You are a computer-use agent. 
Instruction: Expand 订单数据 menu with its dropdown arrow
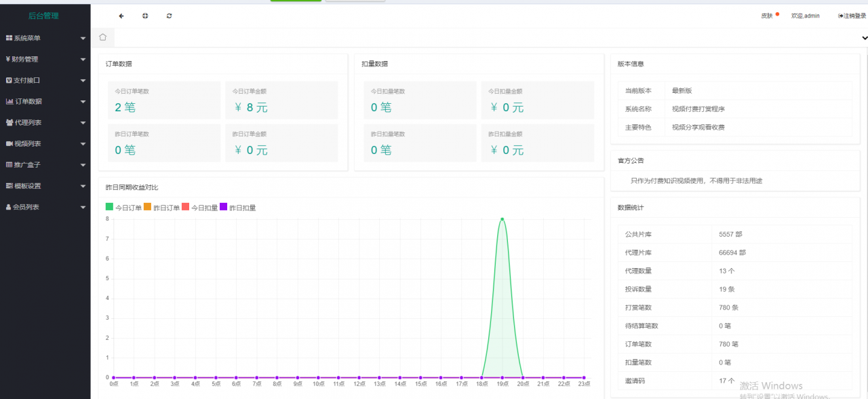tap(83, 102)
